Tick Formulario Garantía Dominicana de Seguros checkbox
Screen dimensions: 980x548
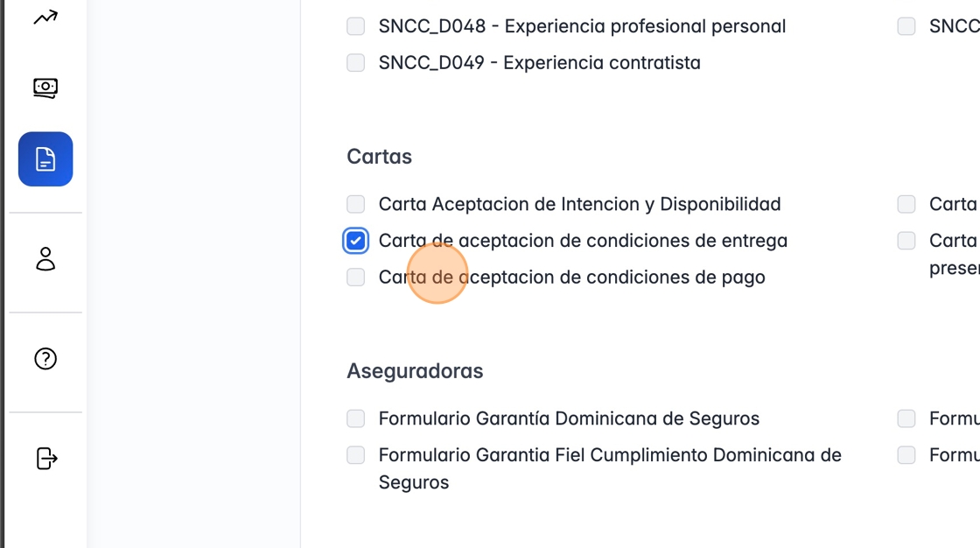(355, 418)
